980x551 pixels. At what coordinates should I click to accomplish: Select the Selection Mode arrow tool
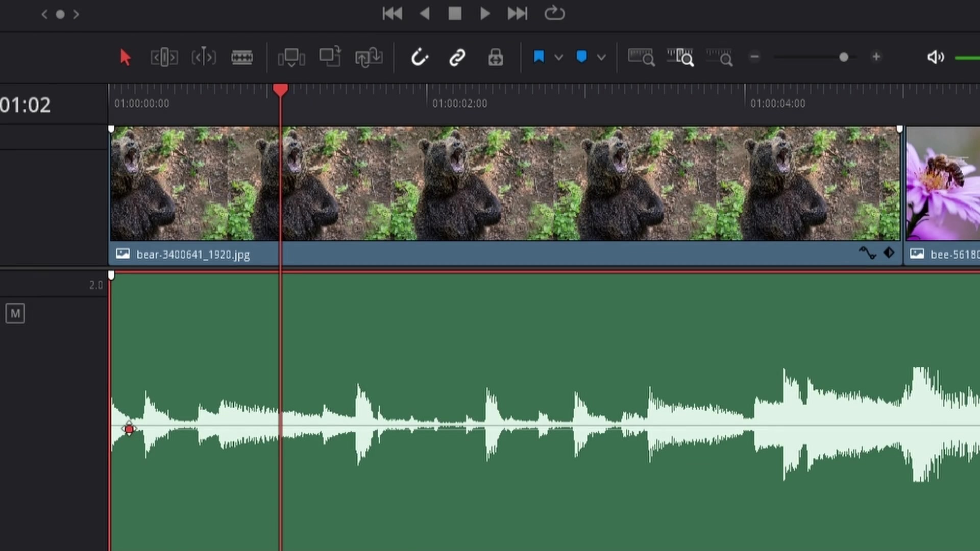(125, 57)
